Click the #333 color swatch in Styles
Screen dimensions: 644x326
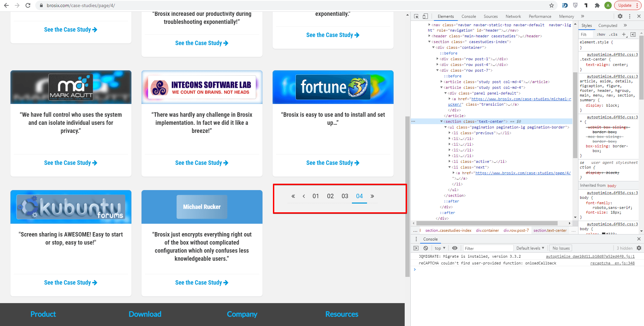604,233
